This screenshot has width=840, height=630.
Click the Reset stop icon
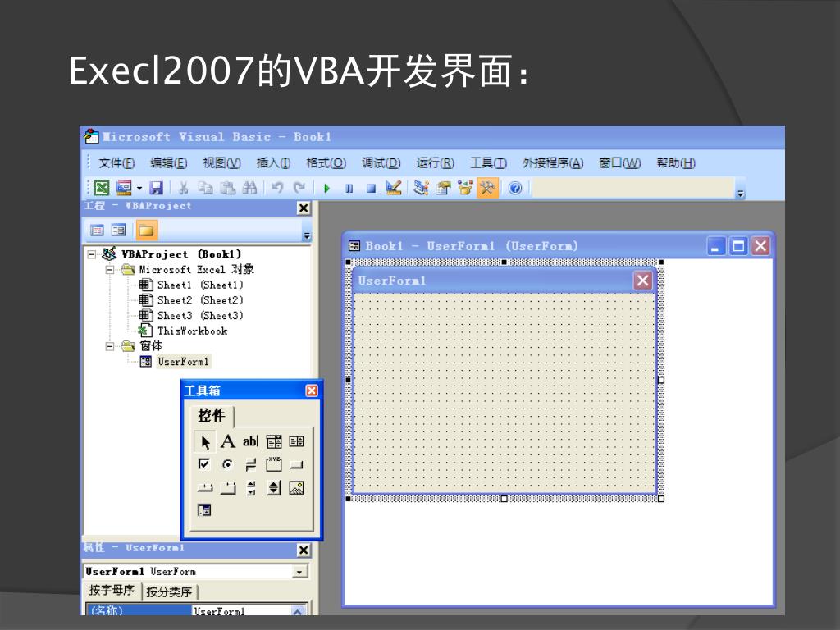pyautogui.click(x=371, y=188)
